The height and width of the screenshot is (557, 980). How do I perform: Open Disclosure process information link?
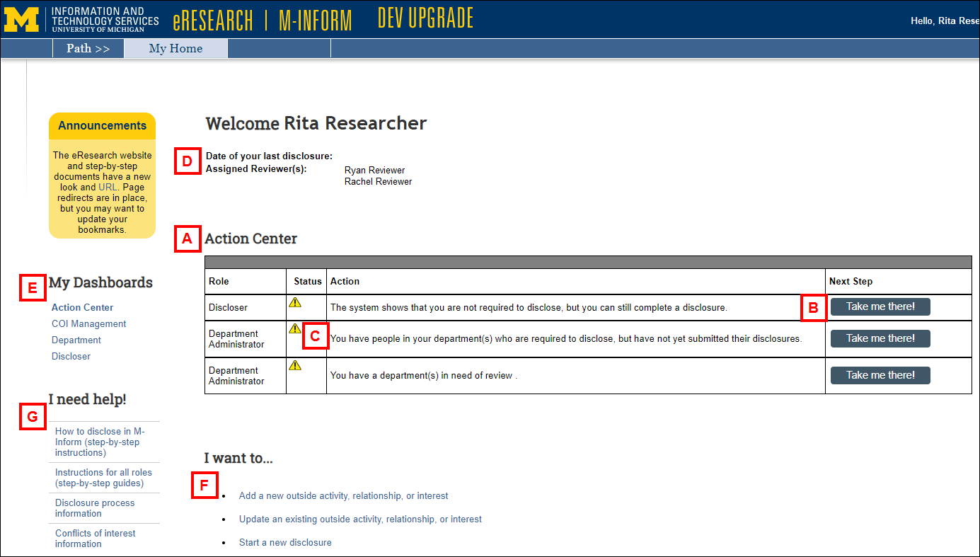pyautogui.click(x=95, y=508)
